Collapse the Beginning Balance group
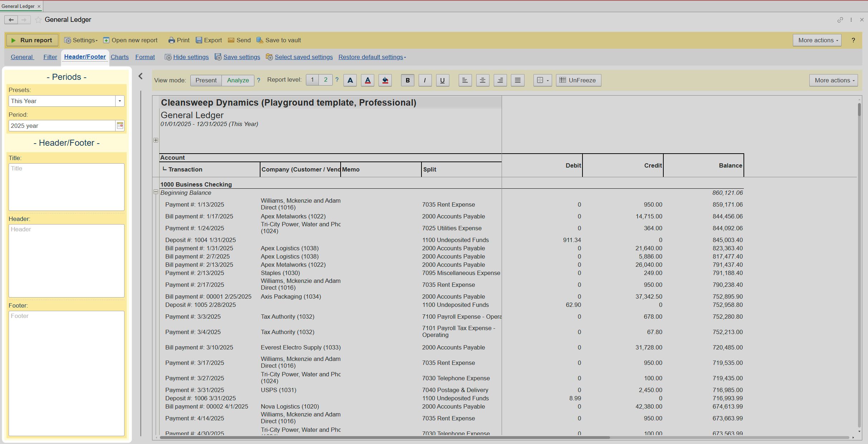 tap(156, 192)
